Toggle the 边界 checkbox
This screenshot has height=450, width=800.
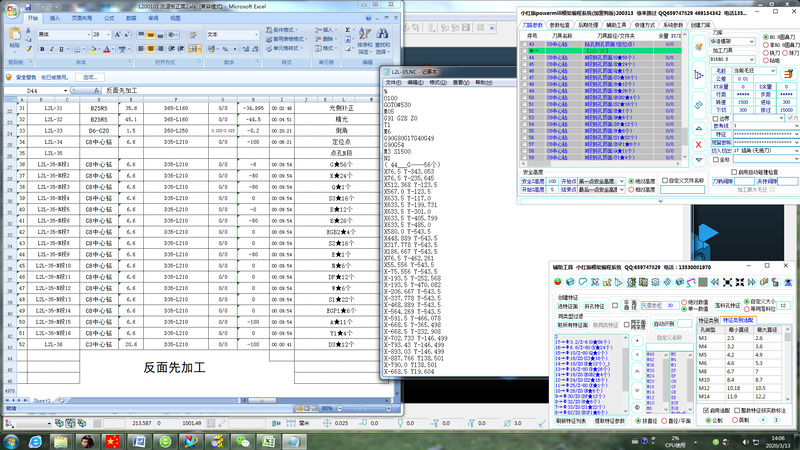click(x=715, y=118)
